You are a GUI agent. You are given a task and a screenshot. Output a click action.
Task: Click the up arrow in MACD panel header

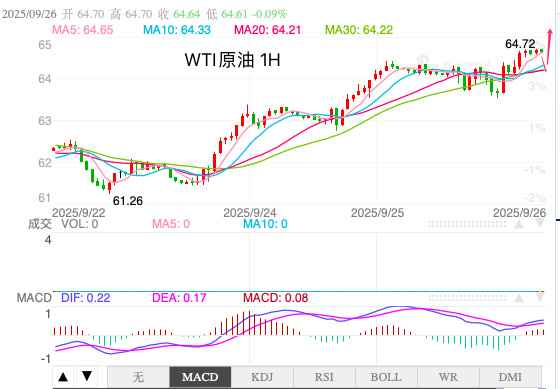tap(519, 298)
